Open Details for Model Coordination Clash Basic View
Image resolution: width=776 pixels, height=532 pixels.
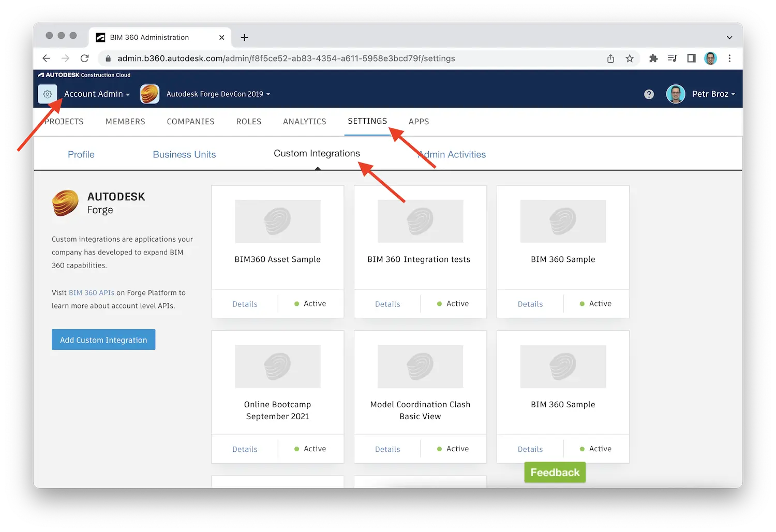(387, 449)
